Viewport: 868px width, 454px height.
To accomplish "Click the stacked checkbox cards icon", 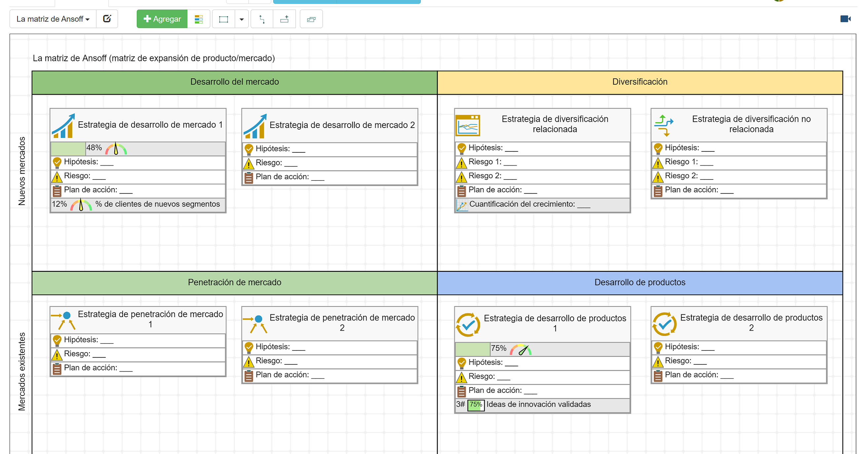I will [x=311, y=19].
